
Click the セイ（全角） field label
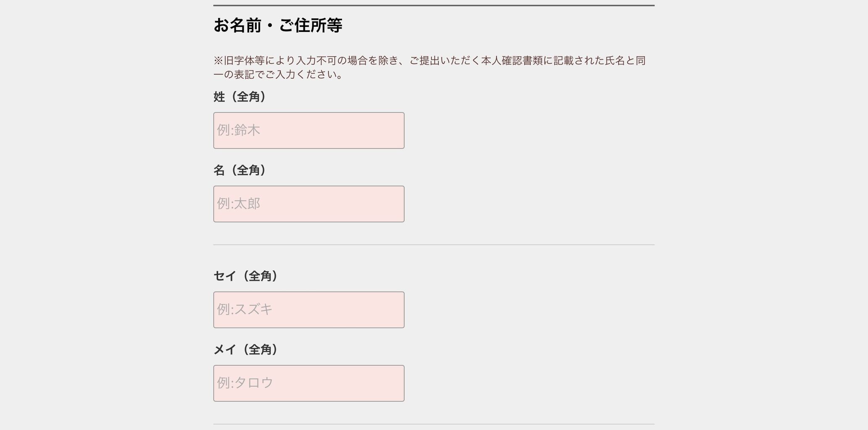[245, 276]
